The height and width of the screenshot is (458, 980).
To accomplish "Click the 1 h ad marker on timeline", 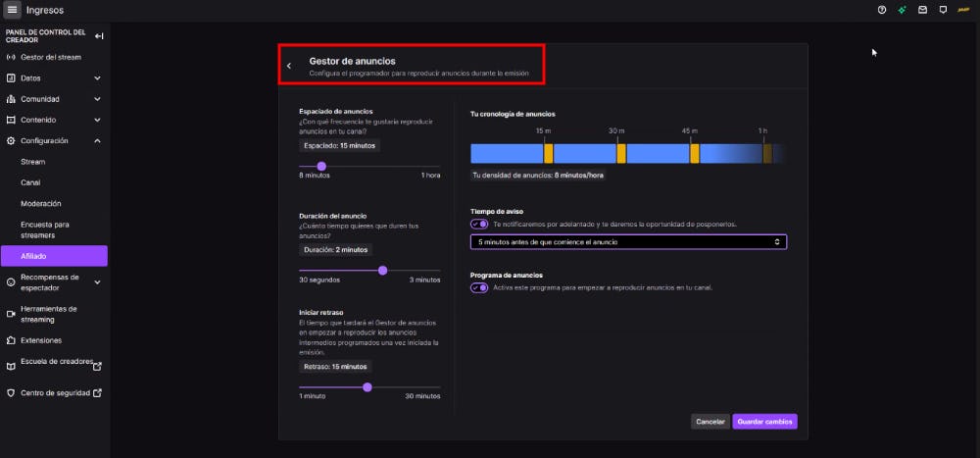I will point(767,154).
